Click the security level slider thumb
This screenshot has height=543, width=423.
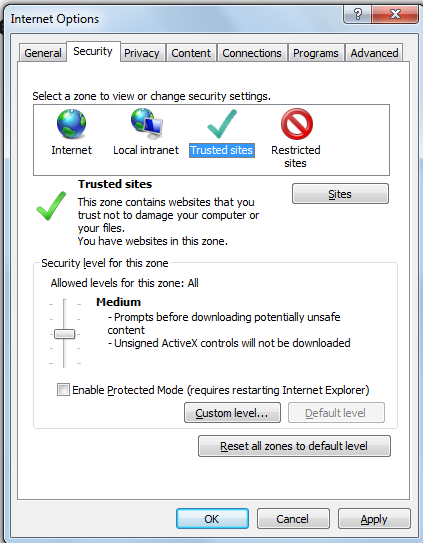[x=64, y=334]
